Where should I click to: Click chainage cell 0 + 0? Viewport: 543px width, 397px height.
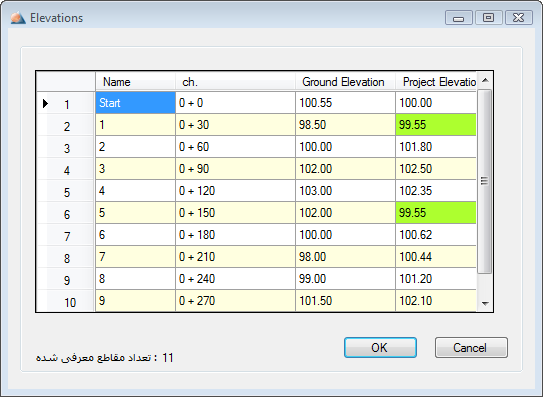coord(235,103)
